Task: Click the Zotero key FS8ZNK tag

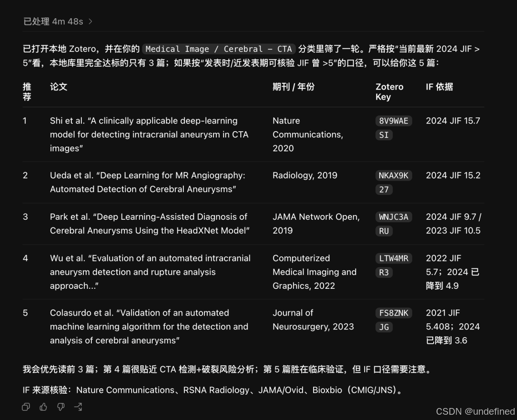Action: [x=393, y=313]
